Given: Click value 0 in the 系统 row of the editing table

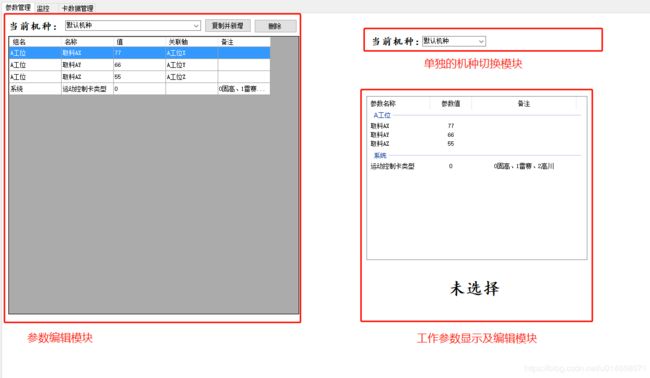Looking at the screenshot, I should 140,89.
